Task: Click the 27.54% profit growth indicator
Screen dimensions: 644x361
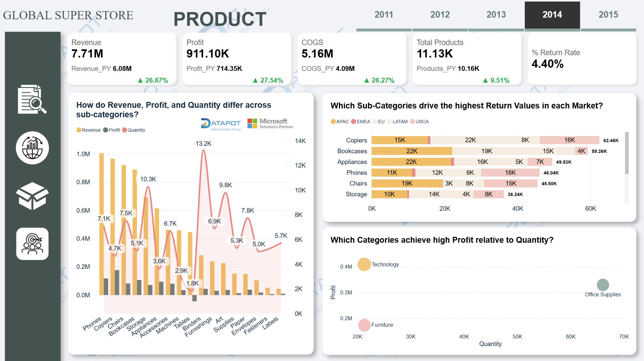Action: coord(268,80)
